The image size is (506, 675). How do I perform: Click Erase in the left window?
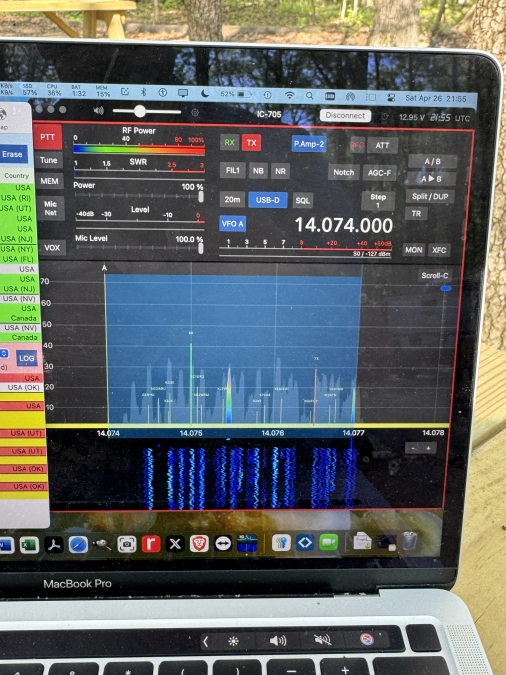click(x=12, y=154)
